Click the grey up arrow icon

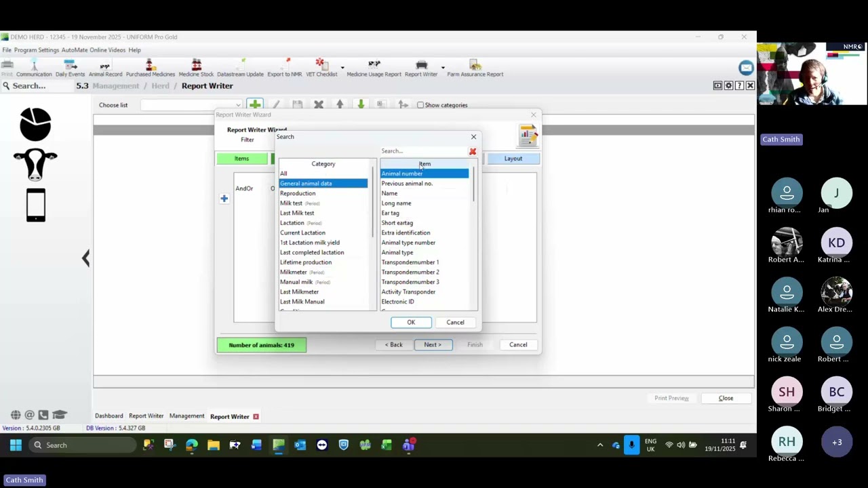tap(340, 105)
